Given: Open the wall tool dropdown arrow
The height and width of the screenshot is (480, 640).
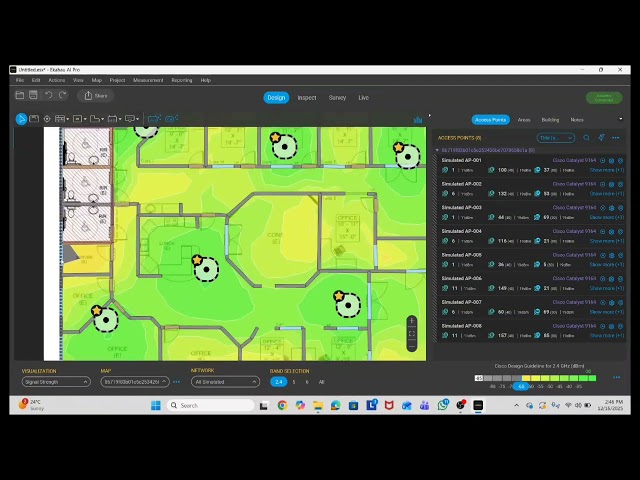Looking at the screenshot, I should 67,119.
